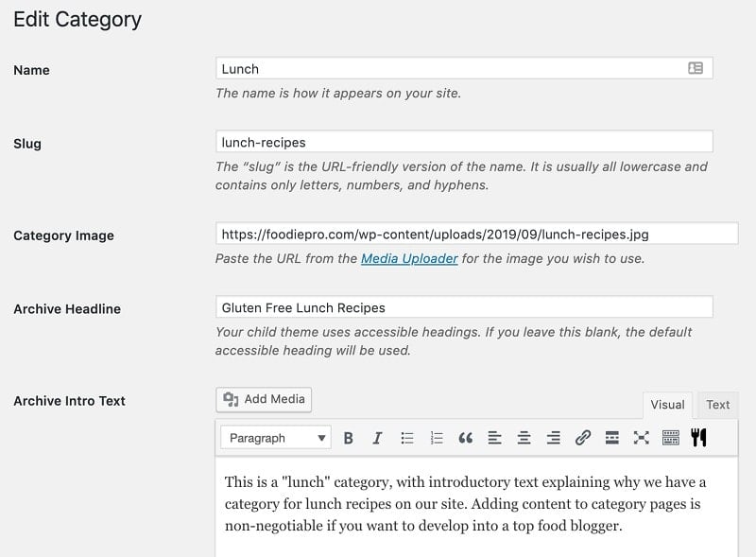Insert Read More tag
The image size is (756, 557).
coord(611,438)
